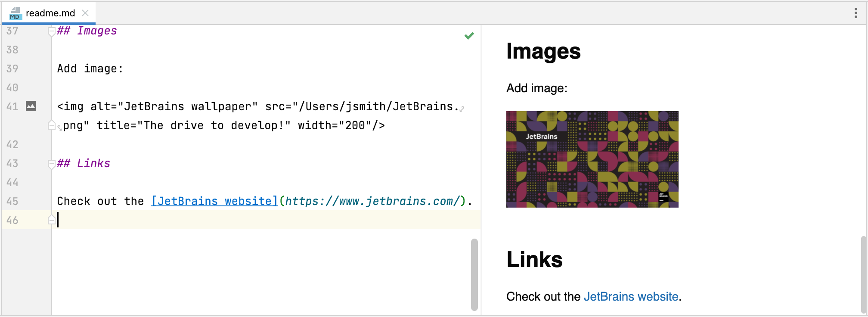Click the editor vertical scrollbar thumb

pos(474,274)
